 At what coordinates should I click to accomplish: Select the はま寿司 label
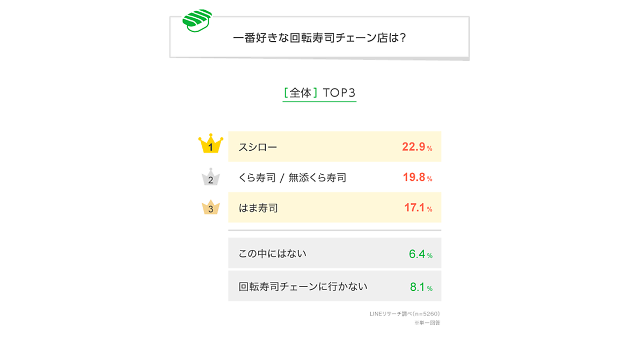(x=258, y=208)
